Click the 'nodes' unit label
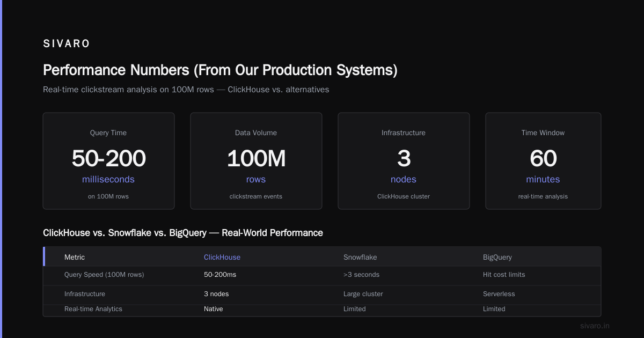 [404, 179]
